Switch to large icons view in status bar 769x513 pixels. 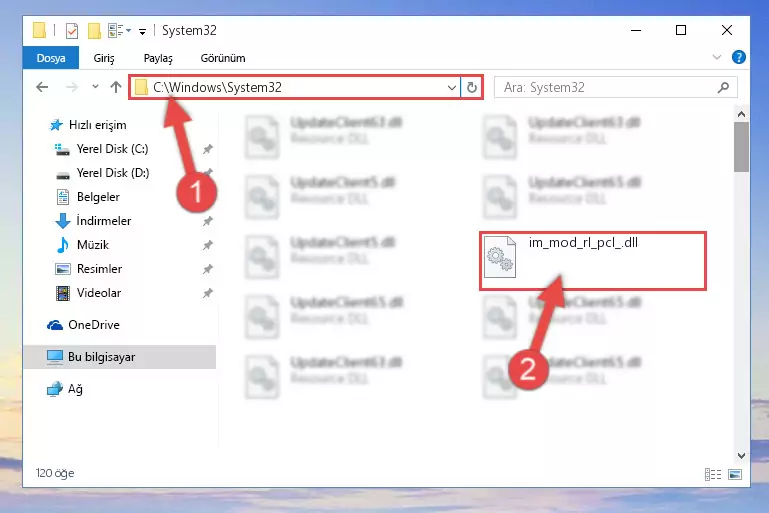pyautogui.click(x=735, y=474)
